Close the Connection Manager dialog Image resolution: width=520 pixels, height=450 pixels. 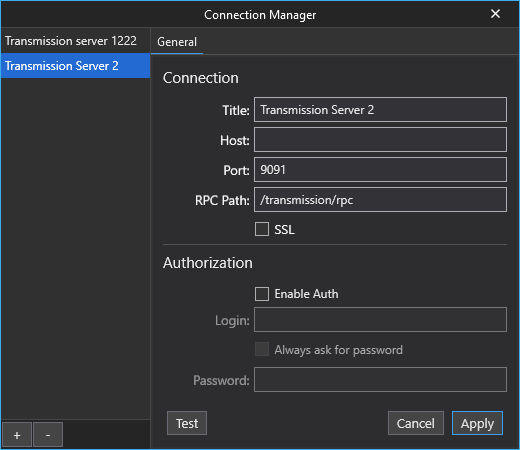coord(495,14)
